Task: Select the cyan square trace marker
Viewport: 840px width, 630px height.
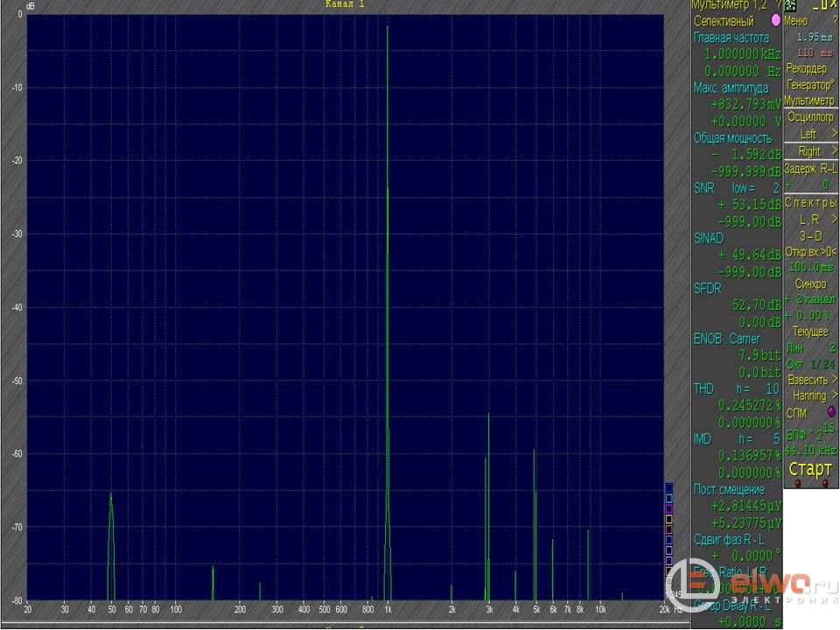Action: [x=668, y=497]
